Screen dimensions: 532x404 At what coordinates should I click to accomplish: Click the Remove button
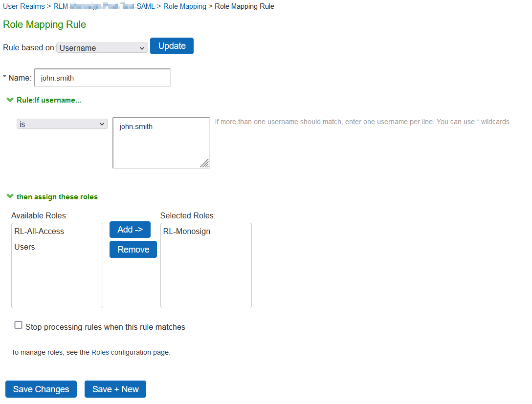tap(133, 250)
